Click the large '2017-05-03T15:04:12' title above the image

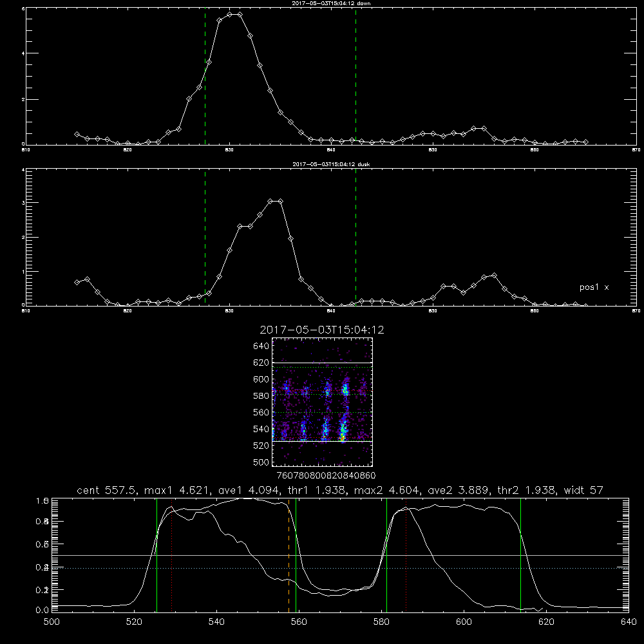click(322, 330)
